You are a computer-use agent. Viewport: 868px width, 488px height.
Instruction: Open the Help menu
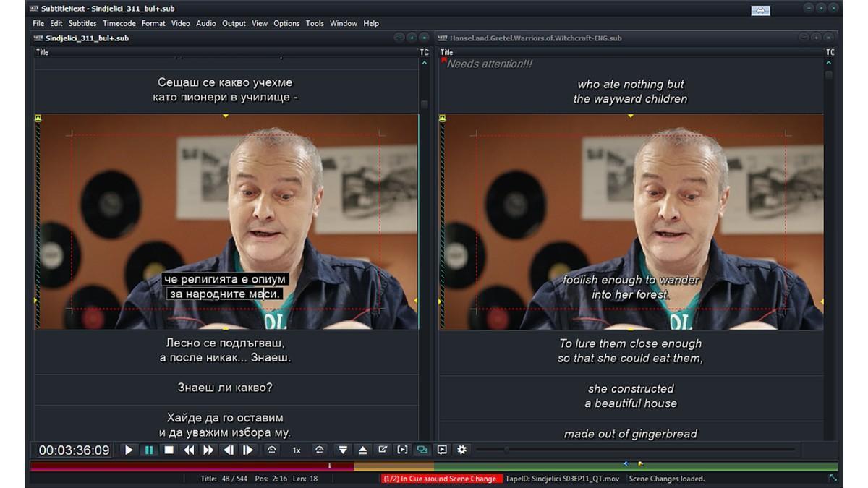[x=371, y=23]
